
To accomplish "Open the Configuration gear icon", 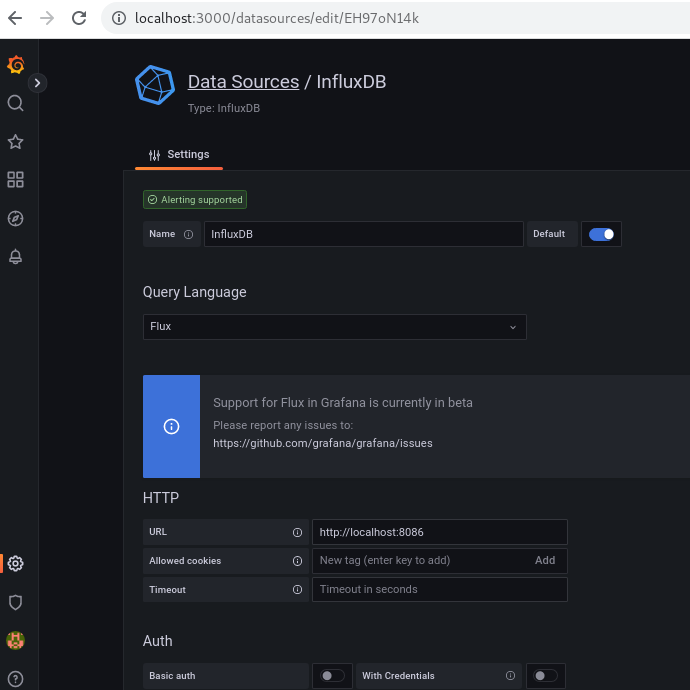I will coord(15,563).
